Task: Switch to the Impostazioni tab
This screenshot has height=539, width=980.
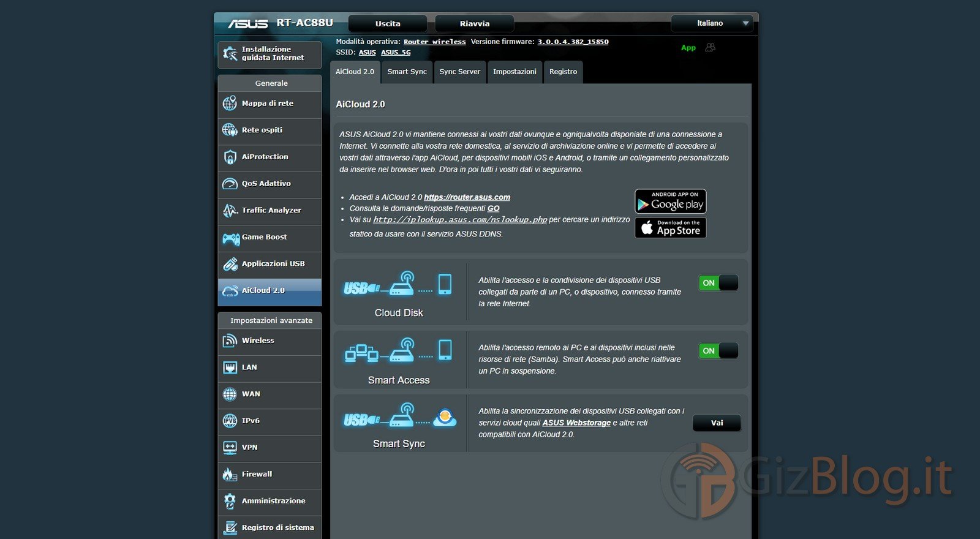Action: (514, 72)
